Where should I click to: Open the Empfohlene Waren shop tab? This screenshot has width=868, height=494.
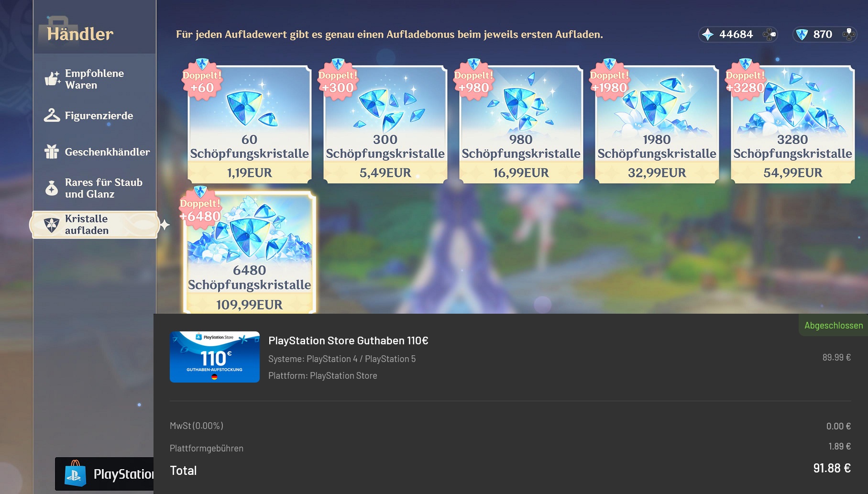click(x=95, y=79)
